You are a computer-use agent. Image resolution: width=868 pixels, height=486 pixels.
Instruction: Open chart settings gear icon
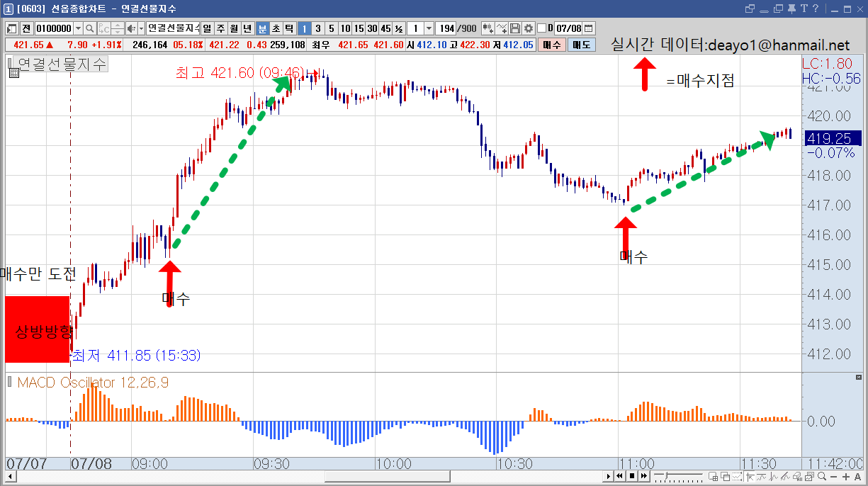[528, 28]
